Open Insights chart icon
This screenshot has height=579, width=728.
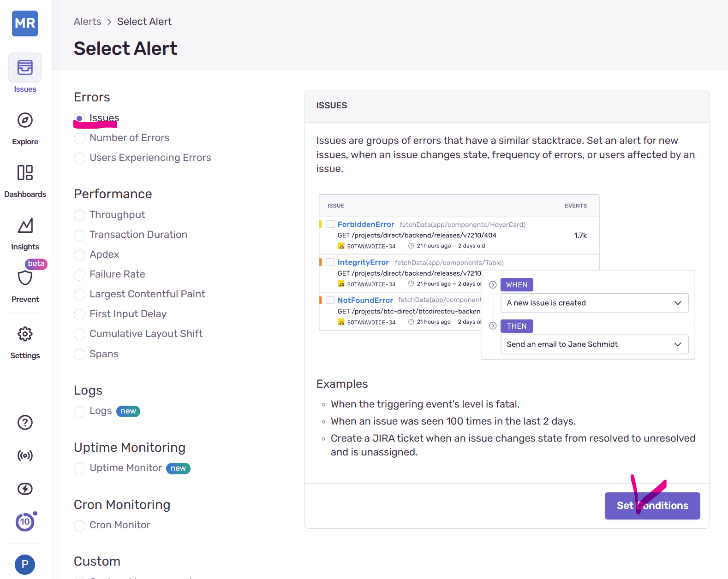[x=25, y=225]
